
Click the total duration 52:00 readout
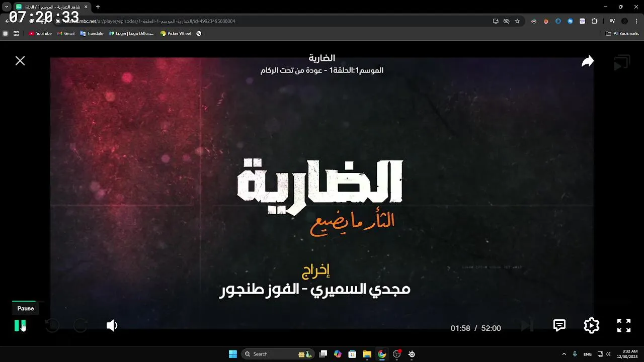point(491,328)
